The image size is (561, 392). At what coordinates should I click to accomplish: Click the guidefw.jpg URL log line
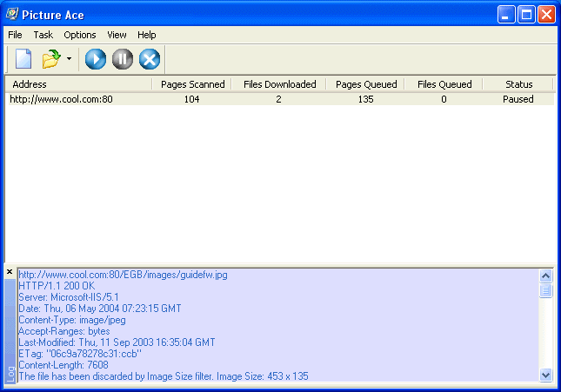click(124, 275)
